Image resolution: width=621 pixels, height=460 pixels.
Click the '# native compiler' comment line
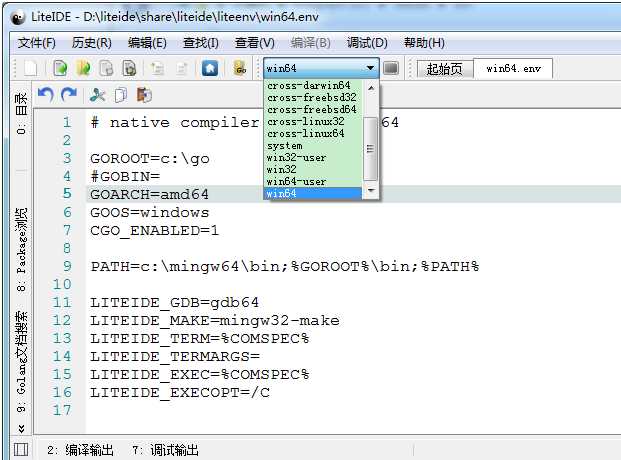point(174,122)
